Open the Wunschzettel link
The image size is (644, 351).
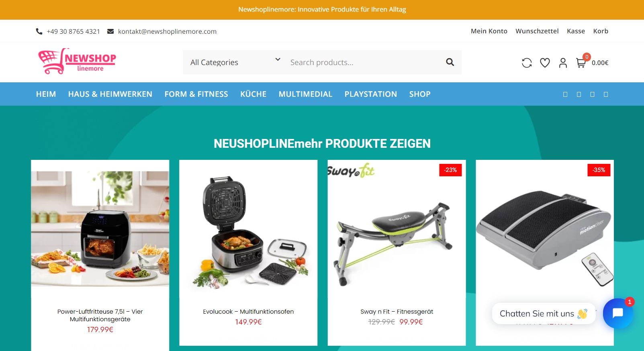tap(537, 31)
